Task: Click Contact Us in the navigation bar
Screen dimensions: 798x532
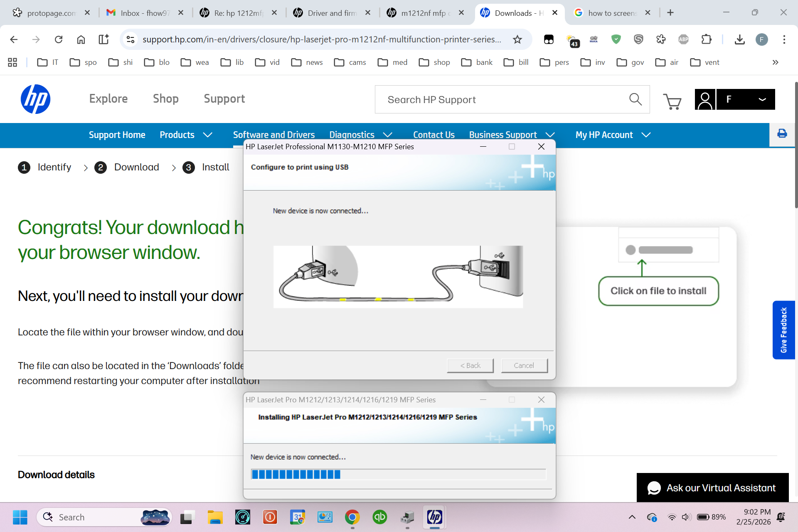Action: point(433,135)
